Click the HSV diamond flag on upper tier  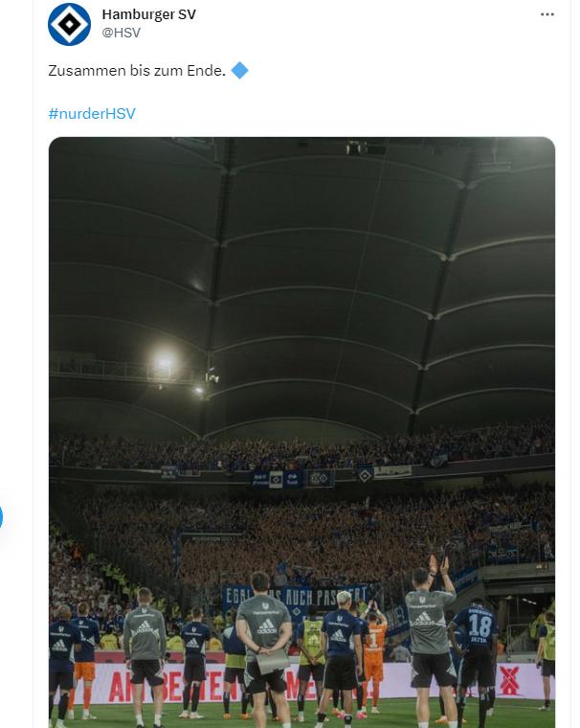click(365, 473)
